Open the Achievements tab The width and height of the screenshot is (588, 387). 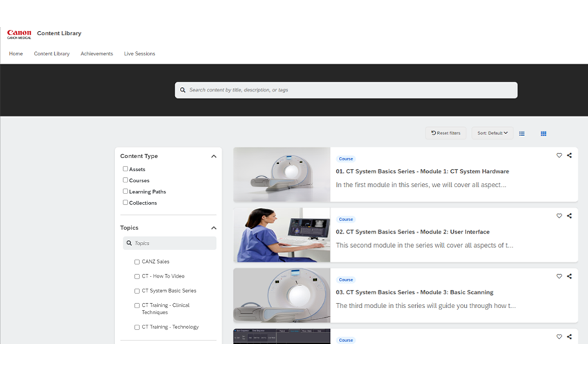pos(97,54)
